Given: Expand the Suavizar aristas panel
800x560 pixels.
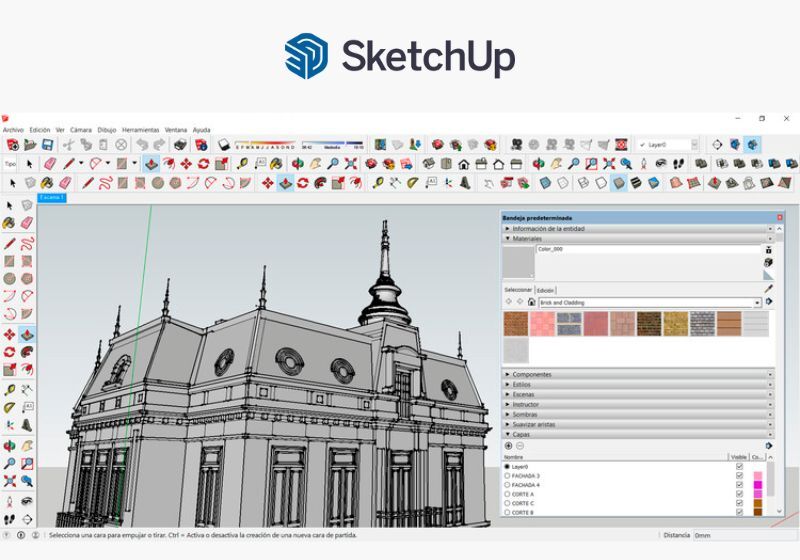Looking at the screenshot, I should click(638, 424).
